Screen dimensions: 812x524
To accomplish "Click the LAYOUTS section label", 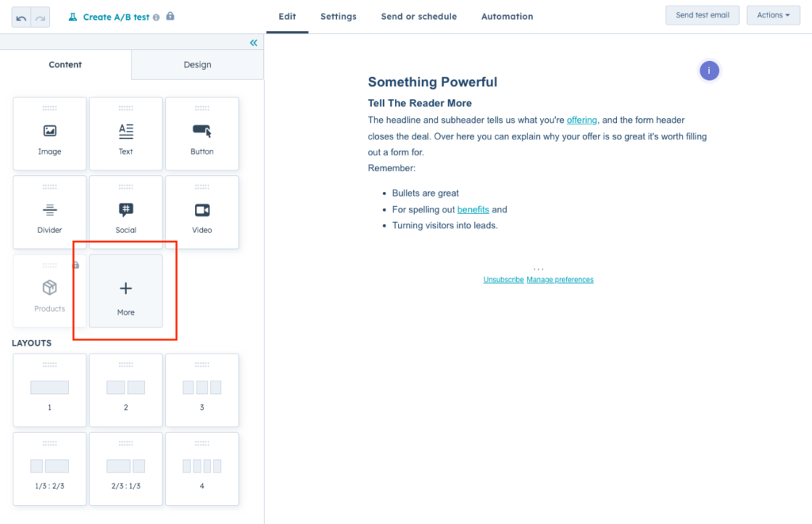I will pyautogui.click(x=32, y=343).
